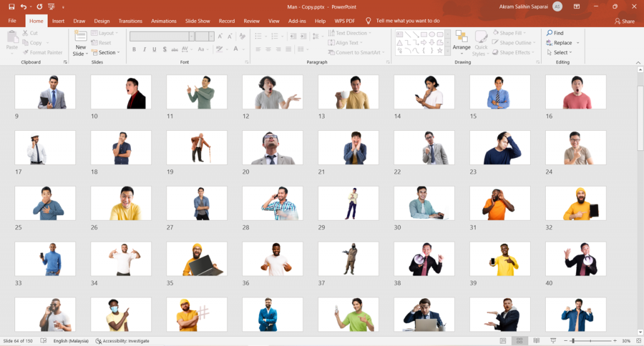The image size is (644, 346).
Task: Switch to Normal view in status bar
Action: pyautogui.click(x=503, y=340)
